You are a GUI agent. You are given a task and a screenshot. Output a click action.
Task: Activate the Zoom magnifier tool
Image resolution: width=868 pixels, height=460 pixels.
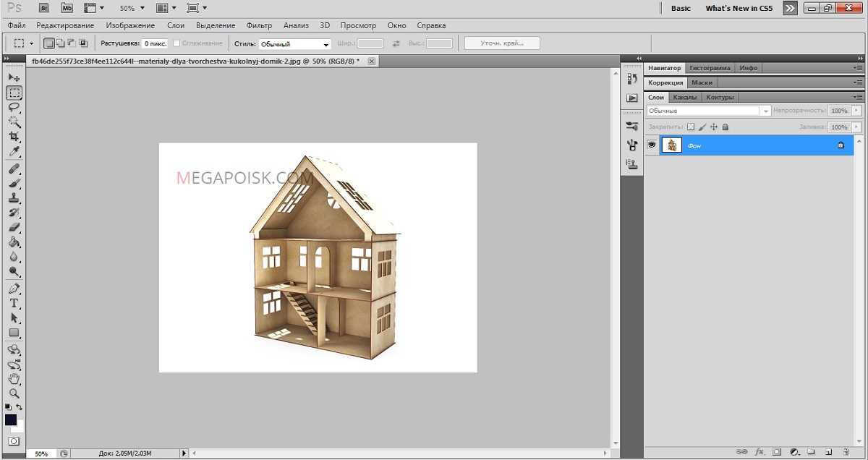click(14, 394)
